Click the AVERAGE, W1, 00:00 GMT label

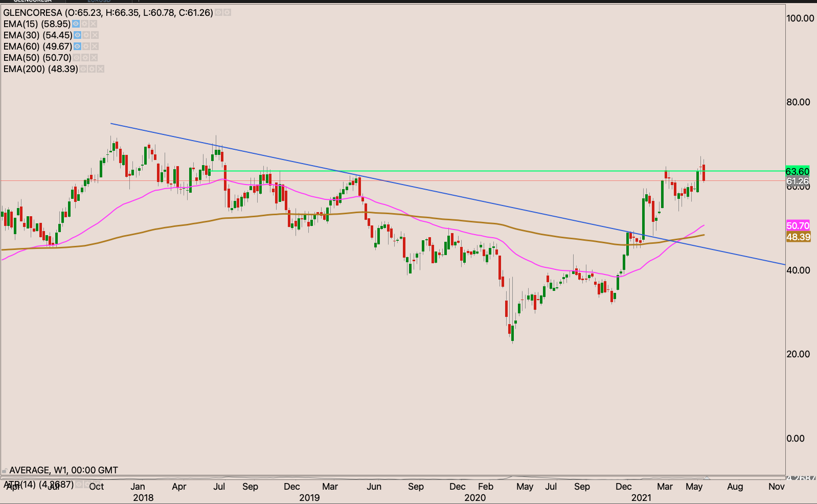(63, 470)
